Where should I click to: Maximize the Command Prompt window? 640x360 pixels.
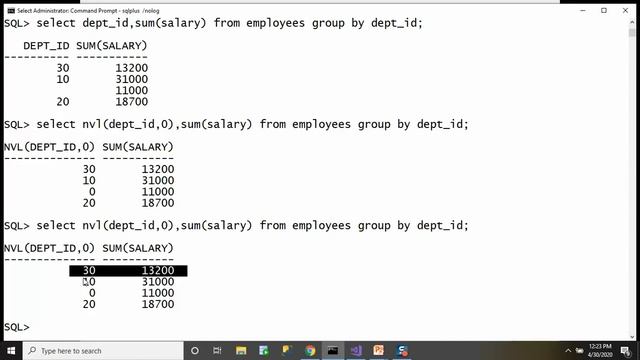click(604, 11)
